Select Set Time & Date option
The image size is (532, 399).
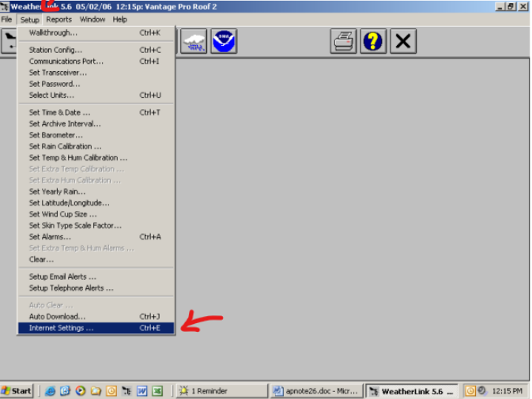[59, 112]
